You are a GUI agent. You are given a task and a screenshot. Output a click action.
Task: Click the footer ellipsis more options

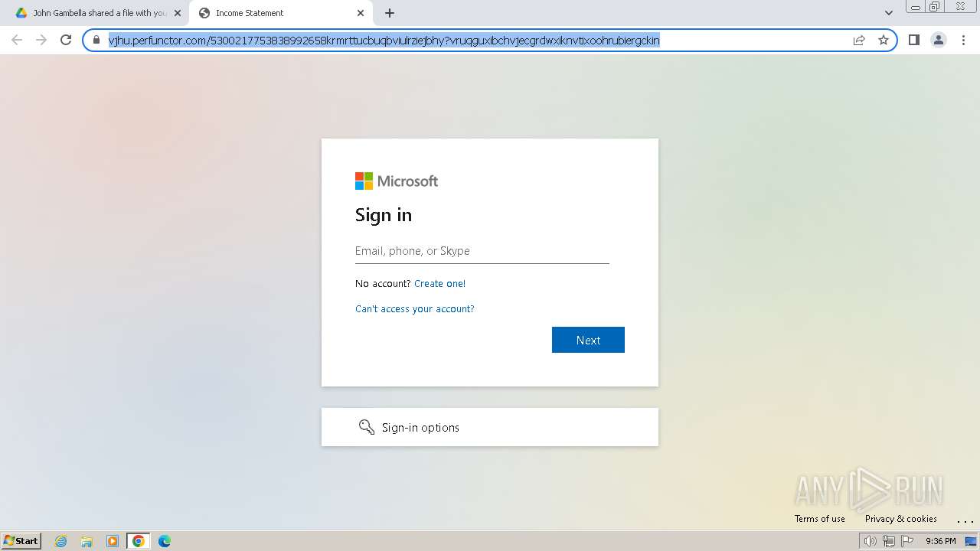pos(965,520)
